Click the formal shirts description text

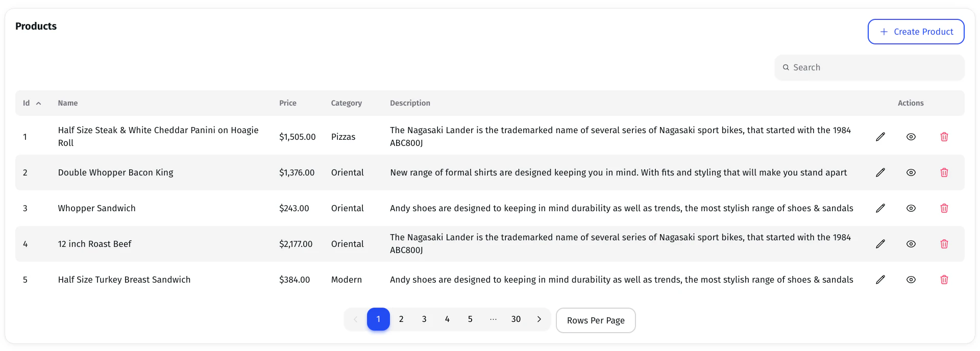click(618, 172)
